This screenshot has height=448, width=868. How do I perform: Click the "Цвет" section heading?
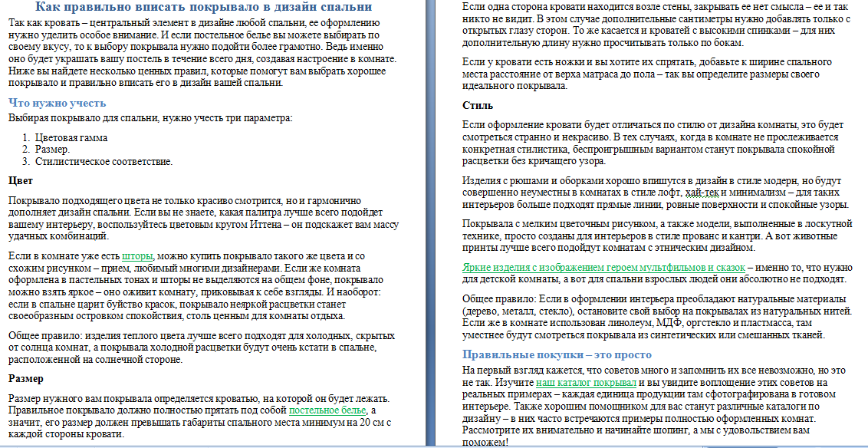pyautogui.click(x=22, y=180)
